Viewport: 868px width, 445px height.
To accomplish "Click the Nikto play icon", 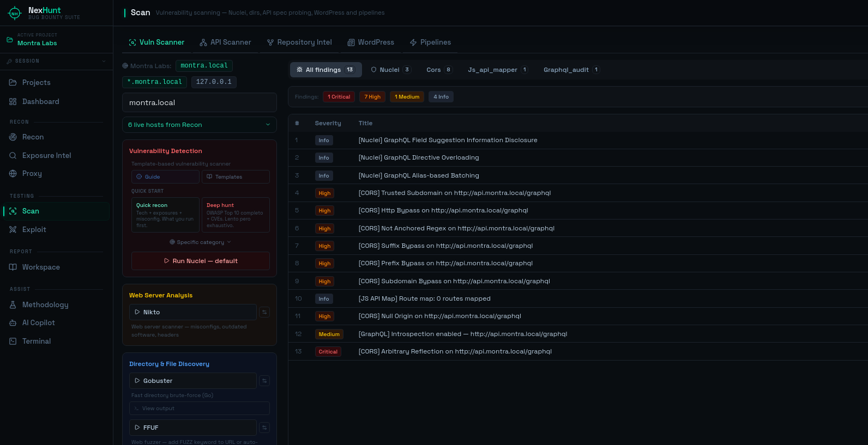I will tap(137, 312).
